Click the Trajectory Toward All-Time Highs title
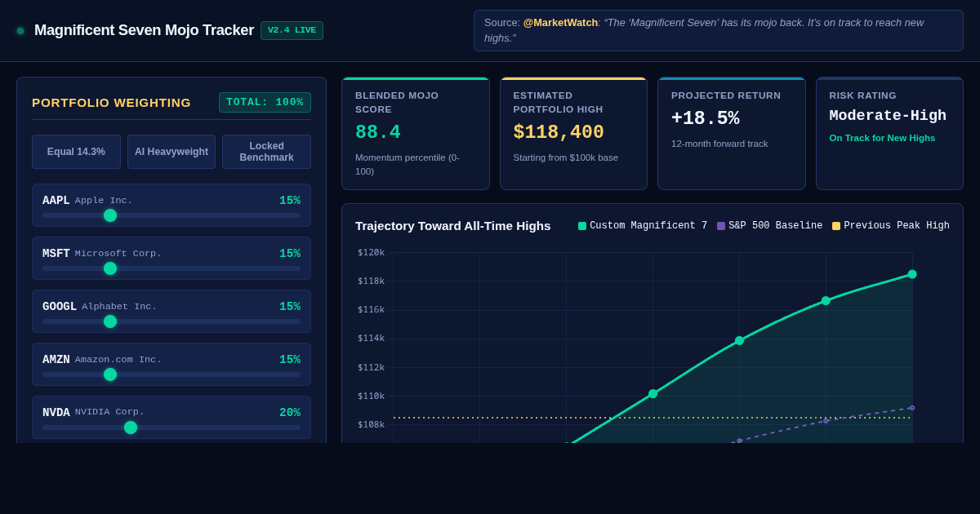 (453, 225)
